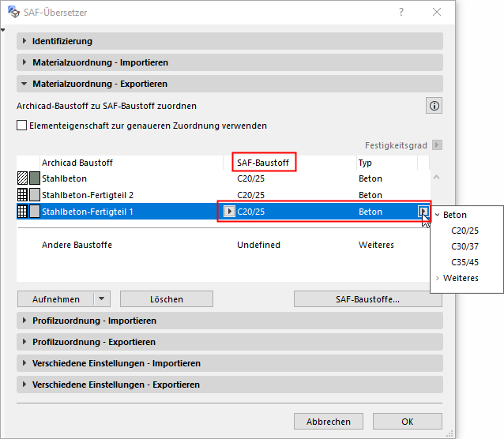Choose C35/45 from the popup menu
Image resolution: width=504 pixels, height=439 pixels.
point(465,262)
